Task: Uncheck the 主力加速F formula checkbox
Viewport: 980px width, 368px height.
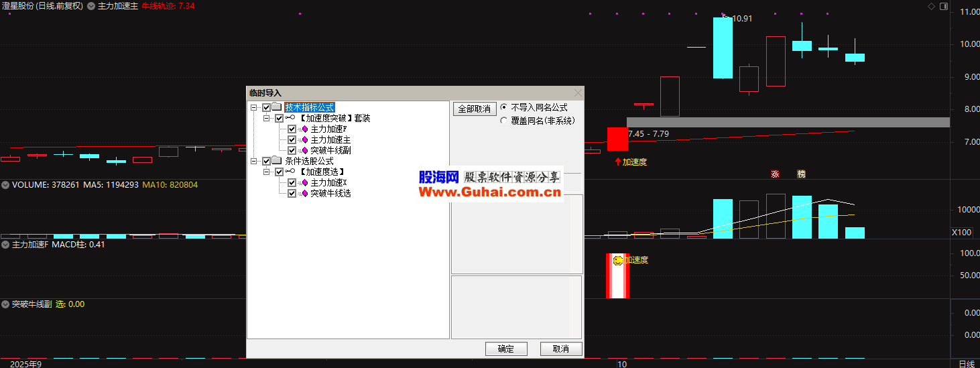Action: pyautogui.click(x=292, y=129)
